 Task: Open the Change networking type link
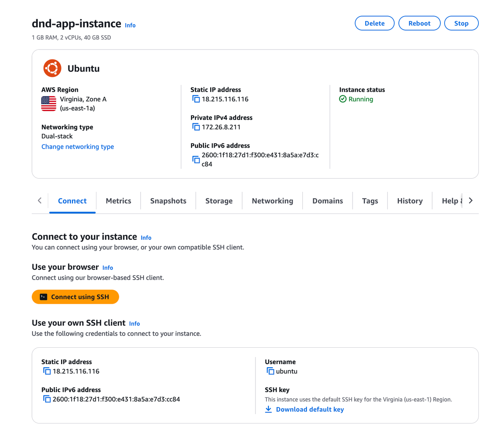click(x=78, y=147)
